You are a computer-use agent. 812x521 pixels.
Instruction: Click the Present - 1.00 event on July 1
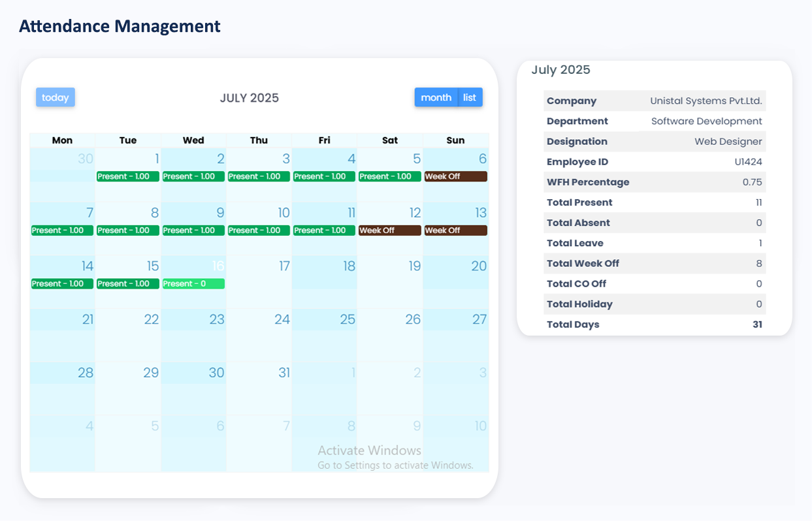click(x=128, y=176)
